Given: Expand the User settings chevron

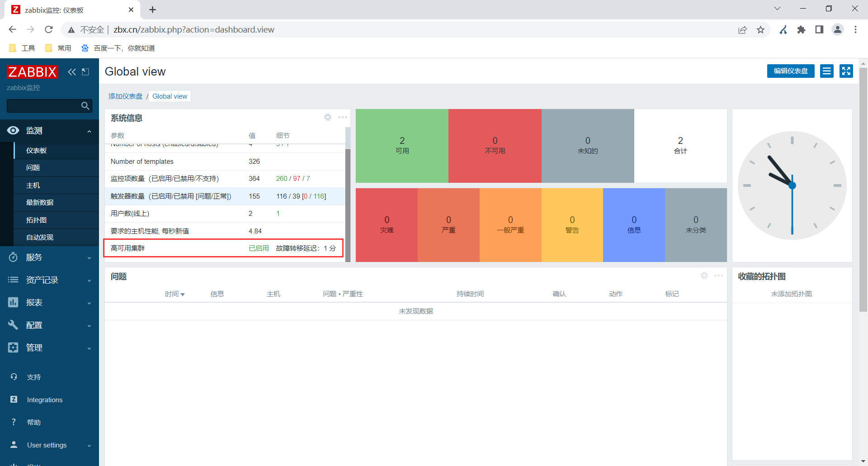Looking at the screenshot, I should [89, 446].
